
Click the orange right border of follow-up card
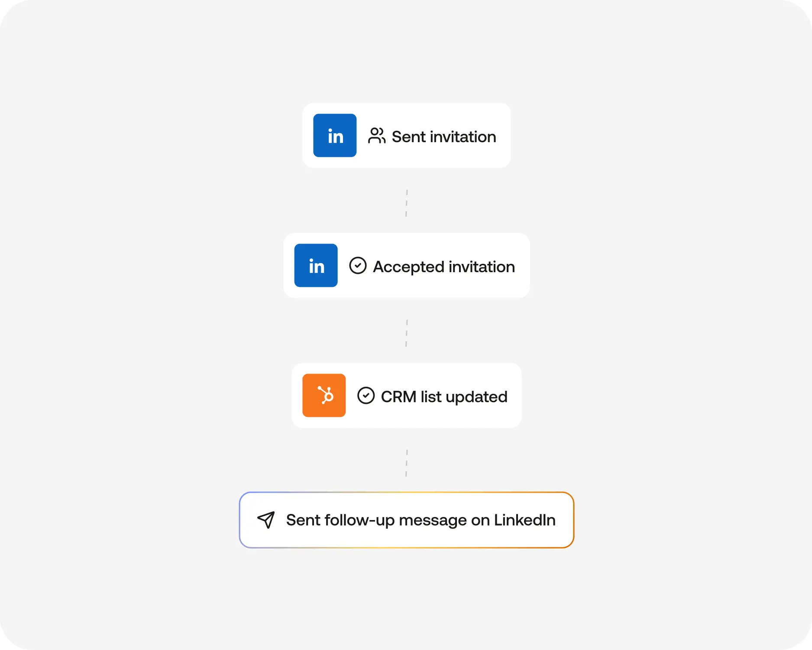point(573,520)
